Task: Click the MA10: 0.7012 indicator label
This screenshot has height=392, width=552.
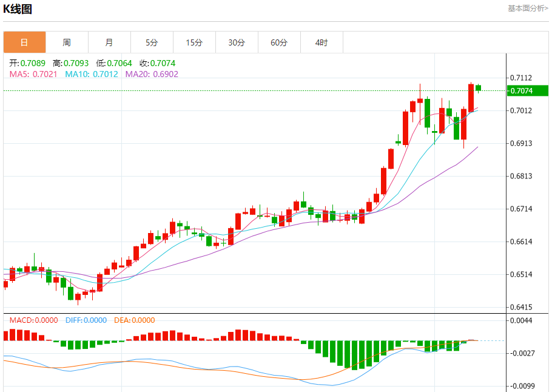Action: (x=92, y=74)
